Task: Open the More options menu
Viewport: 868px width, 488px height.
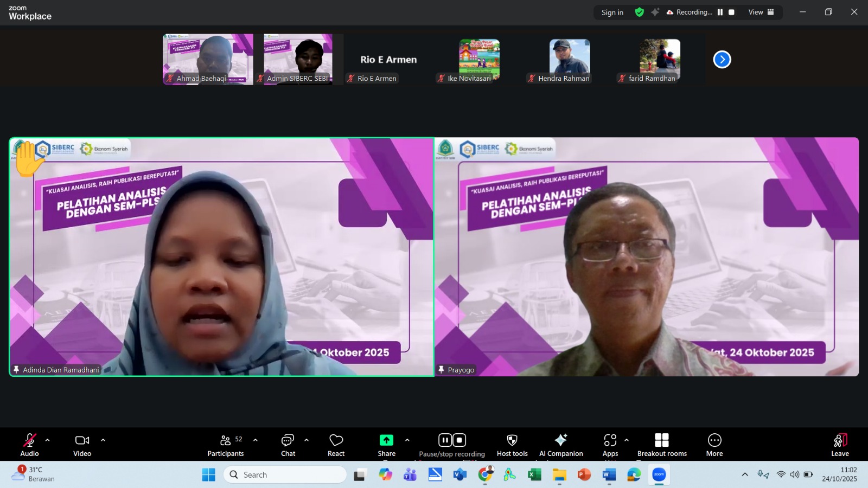Action: (x=714, y=445)
